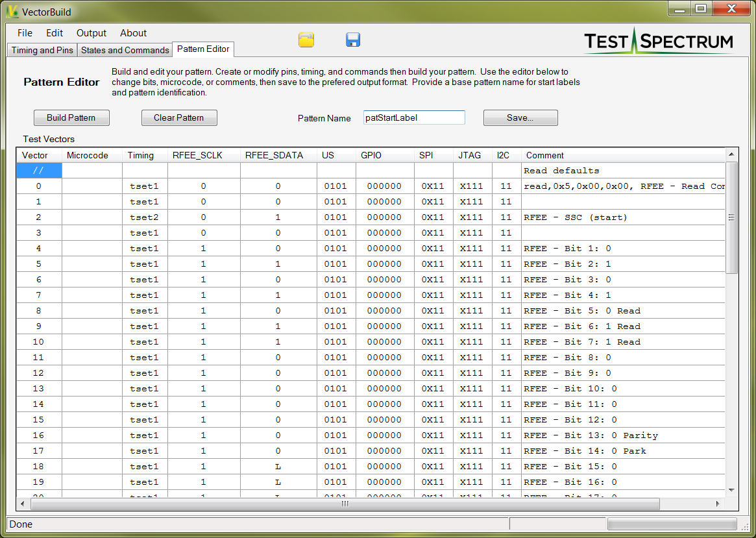Save the pattern using the disk icon
Viewport: 756px width, 538px height.
(353, 40)
